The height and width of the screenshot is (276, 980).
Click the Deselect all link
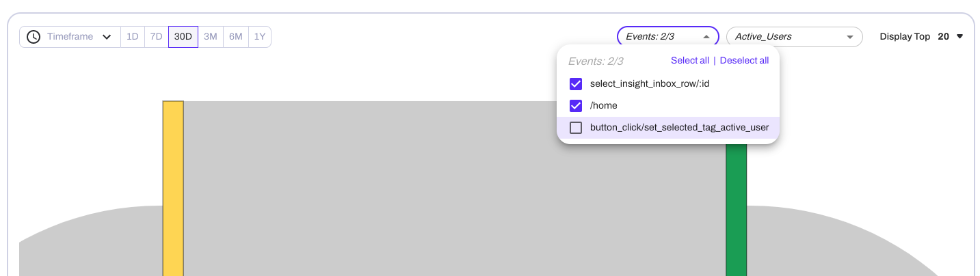point(745,61)
